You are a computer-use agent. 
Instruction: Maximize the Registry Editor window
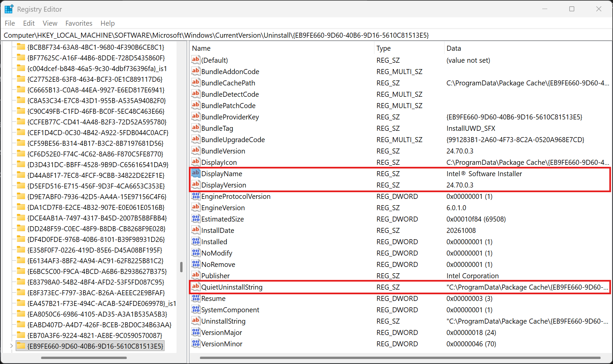[572, 9]
